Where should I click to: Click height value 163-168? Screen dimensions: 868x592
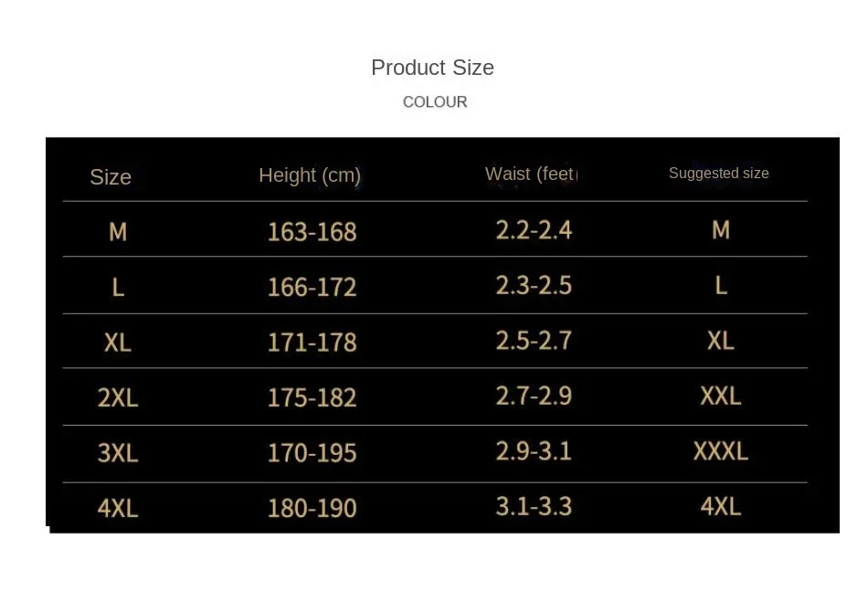point(312,232)
